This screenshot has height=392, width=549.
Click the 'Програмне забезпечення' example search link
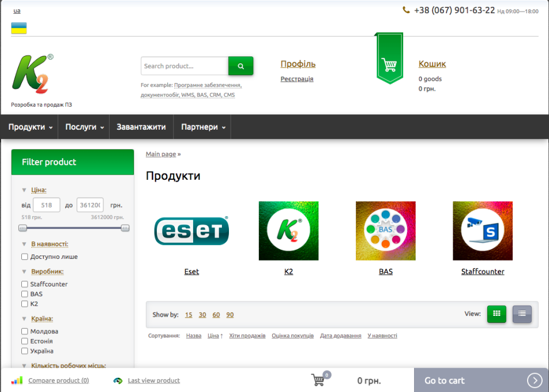coord(207,85)
